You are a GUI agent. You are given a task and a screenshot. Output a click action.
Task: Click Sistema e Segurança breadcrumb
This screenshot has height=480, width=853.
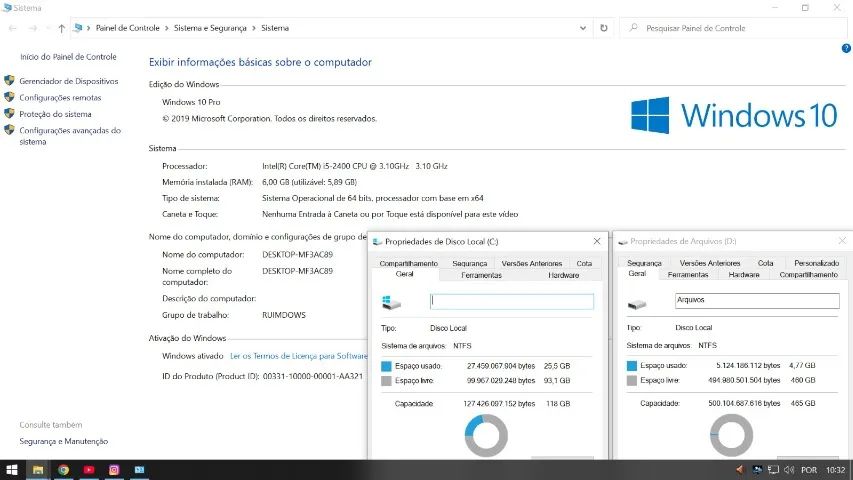click(210, 28)
